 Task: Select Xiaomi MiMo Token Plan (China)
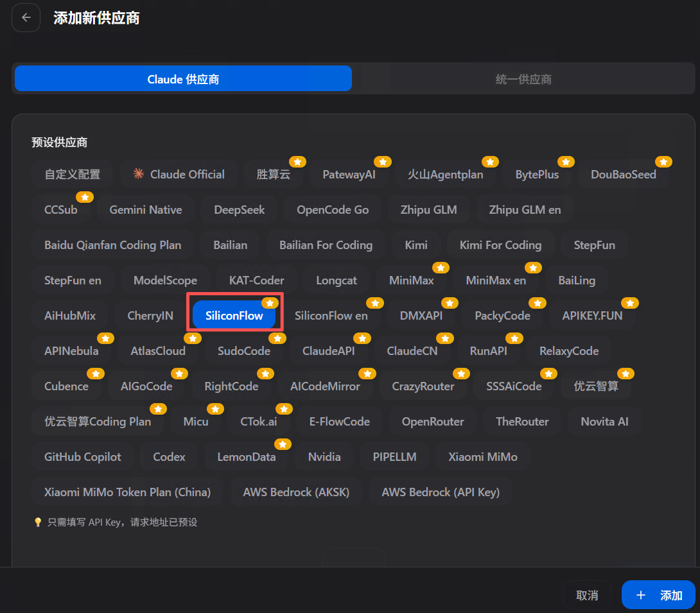pos(127,491)
